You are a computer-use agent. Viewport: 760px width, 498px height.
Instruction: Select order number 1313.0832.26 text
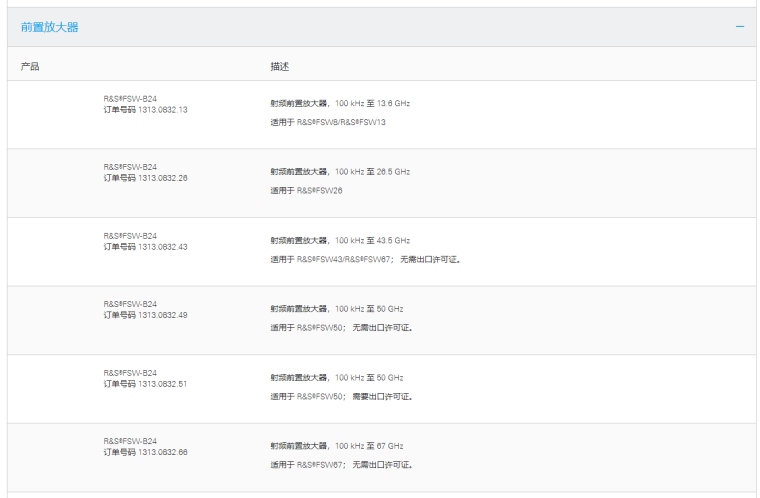coord(145,178)
